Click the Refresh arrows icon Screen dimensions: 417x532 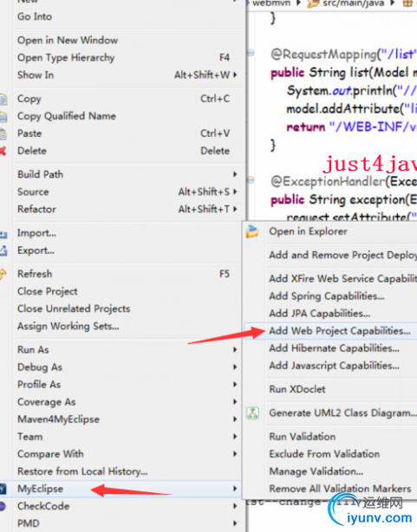(3, 274)
